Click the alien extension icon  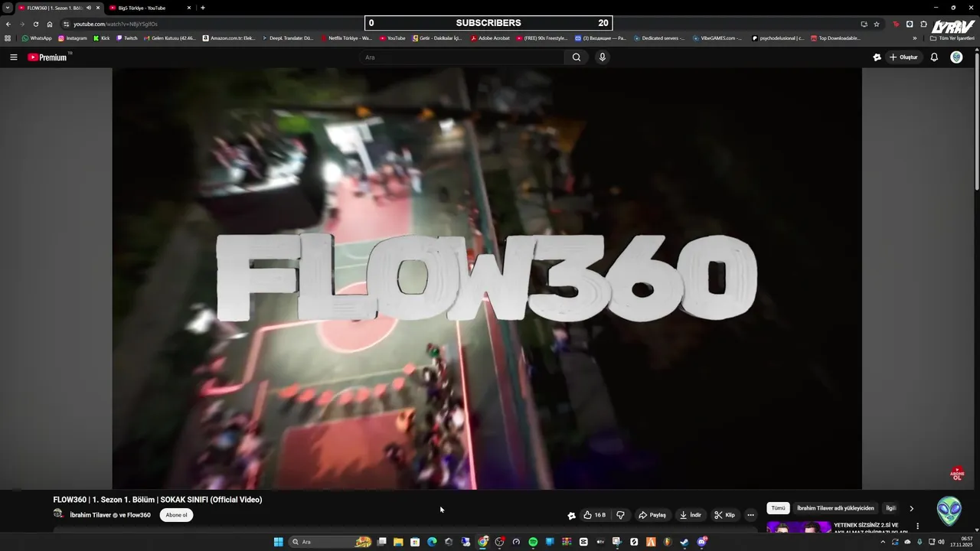point(949,511)
